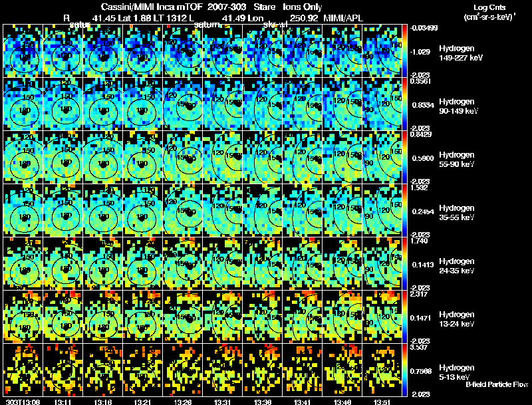Click the '250.92' longitude value in header
Image resolution: width=532 pixels, height=405 pixels.
coord(304,18)
